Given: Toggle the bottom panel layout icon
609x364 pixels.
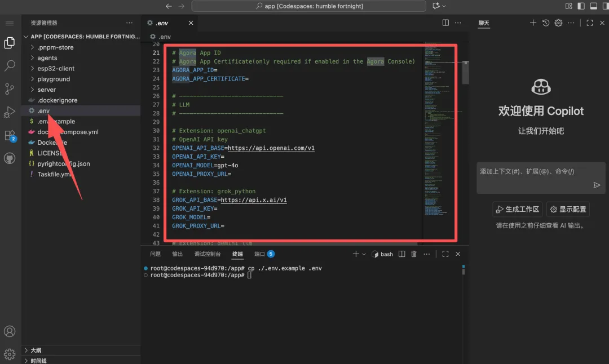Looking at the screenshot, I should click(593, 6).
